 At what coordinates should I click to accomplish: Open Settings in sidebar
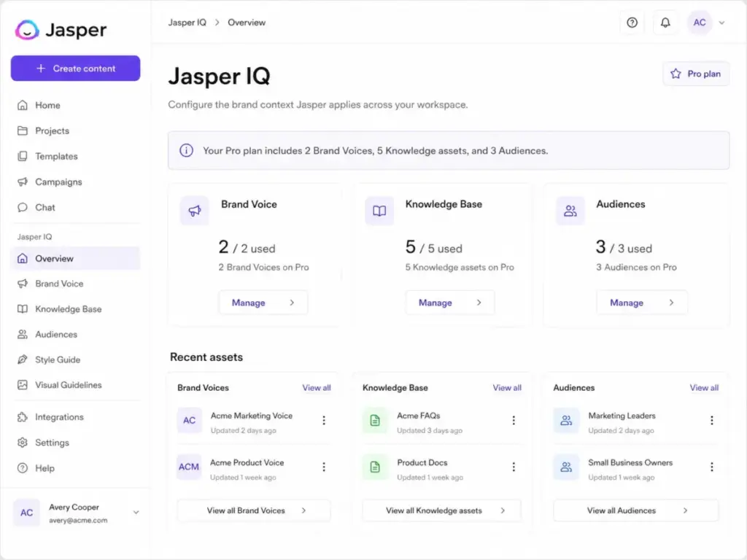[75, 443]
